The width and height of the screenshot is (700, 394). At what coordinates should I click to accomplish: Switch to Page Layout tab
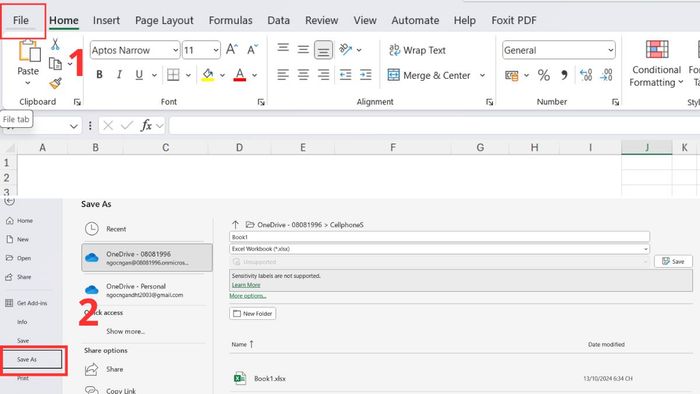tap(164, 21)
